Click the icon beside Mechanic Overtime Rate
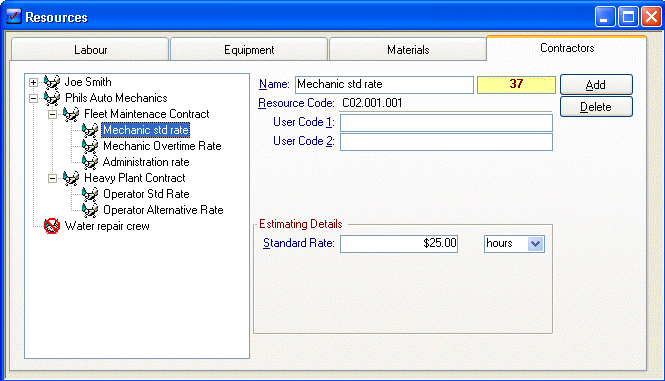Screen dimensions: 665x381 pos(90,146)
